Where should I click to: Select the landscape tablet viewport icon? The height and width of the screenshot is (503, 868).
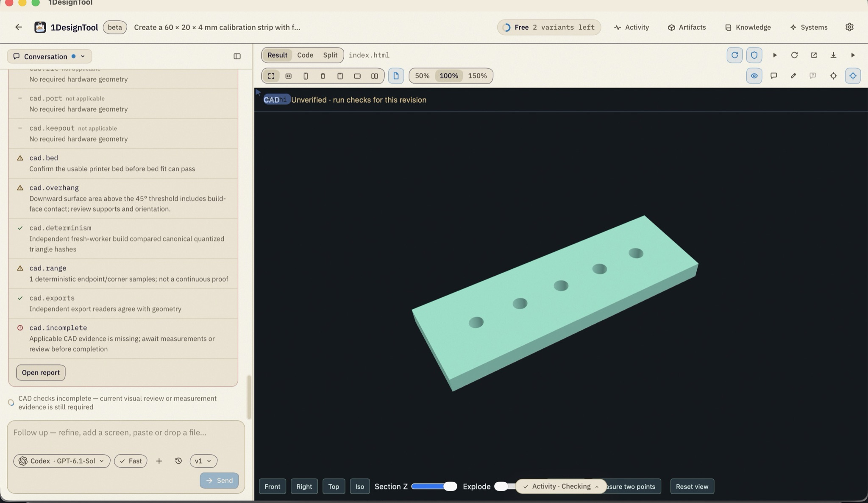357,76
